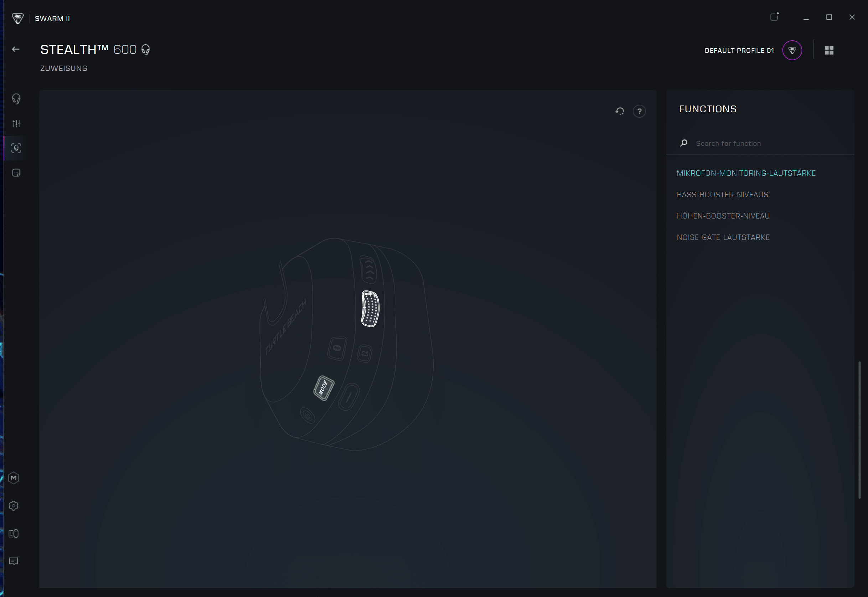Select the highlighted dotted wheel on headset
This screenshot has width=868, height=597.
click(370, 309)
